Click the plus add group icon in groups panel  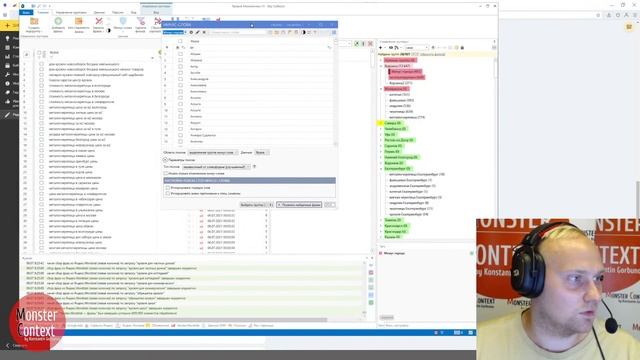[381, 48]
